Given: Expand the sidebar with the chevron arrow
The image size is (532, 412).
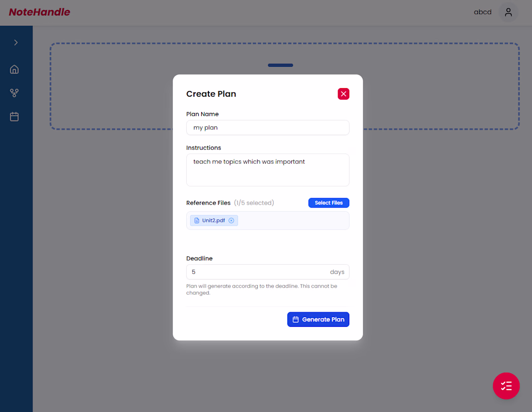Looking at the screenshot, I should pyautogui.click(x=15, y=43).
